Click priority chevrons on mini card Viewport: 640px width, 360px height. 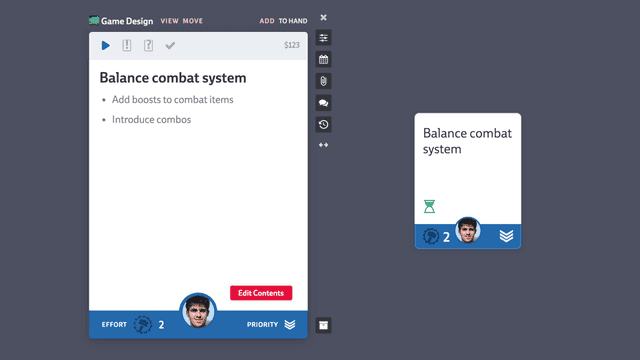pos(507,236)
